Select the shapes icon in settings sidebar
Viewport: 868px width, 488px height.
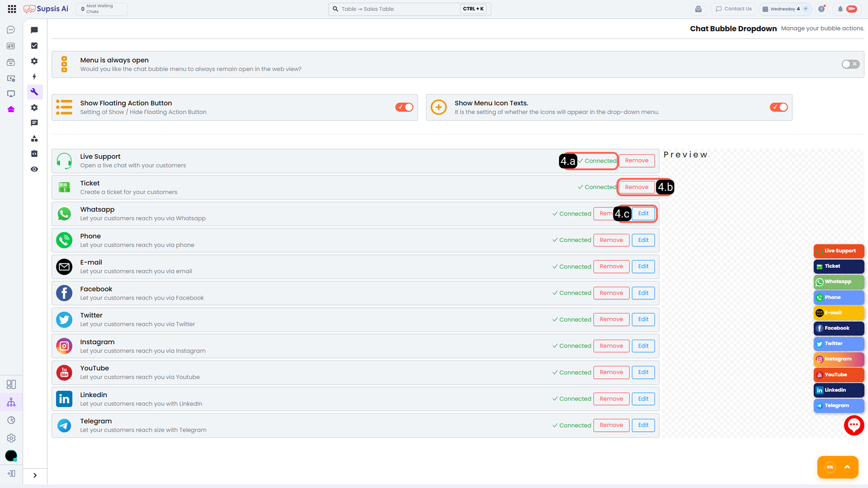[x=34, y=138]
